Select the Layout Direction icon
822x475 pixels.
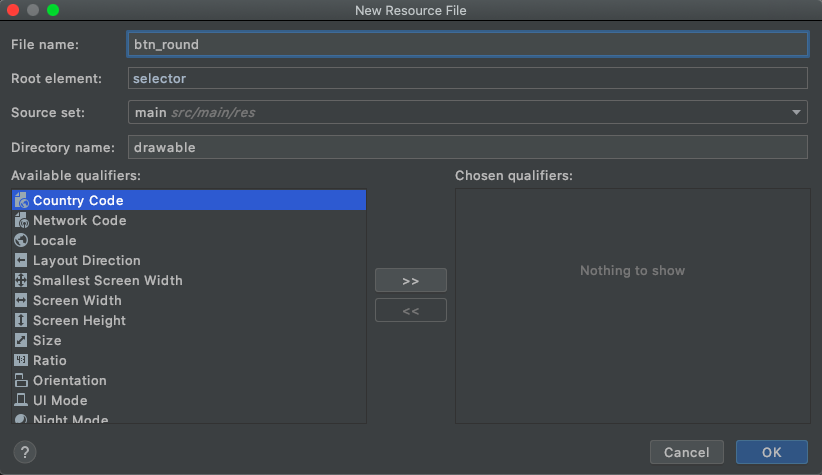21,260
